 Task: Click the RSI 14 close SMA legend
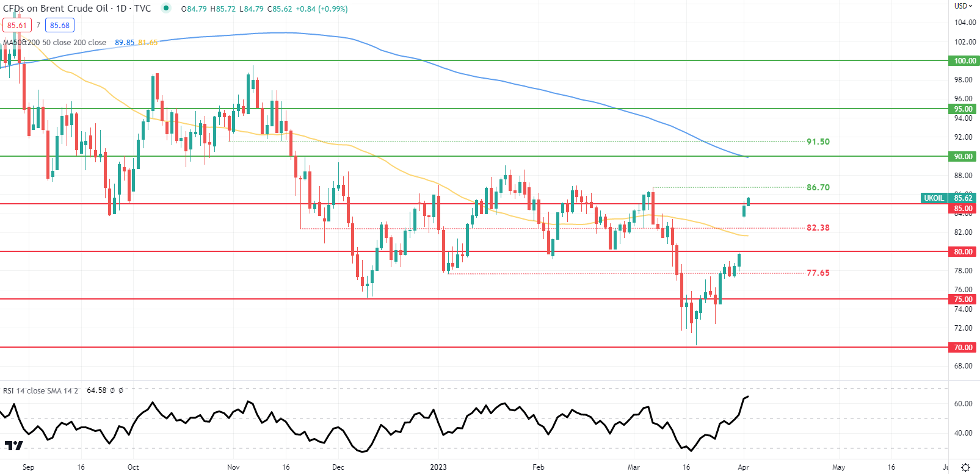(x=40, y=390)
